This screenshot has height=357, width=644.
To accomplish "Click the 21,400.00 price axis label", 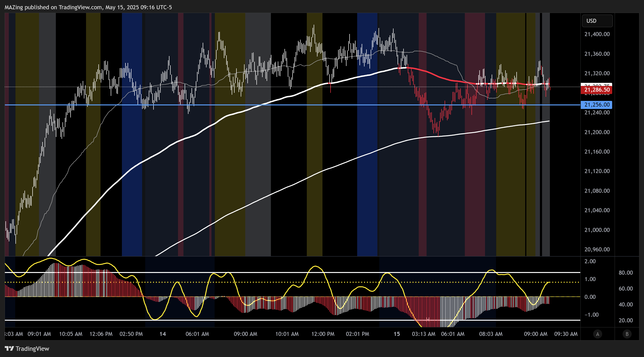I will point(597,34).
